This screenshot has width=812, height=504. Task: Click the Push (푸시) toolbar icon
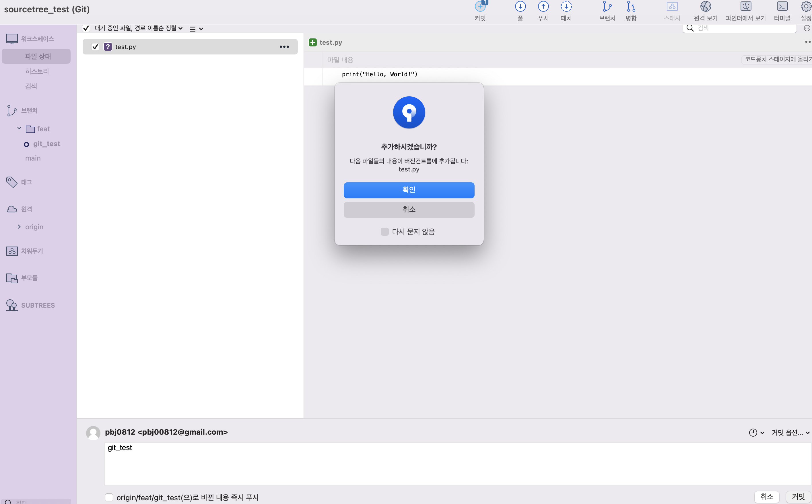pyautogui.click(x=543, y=7)
